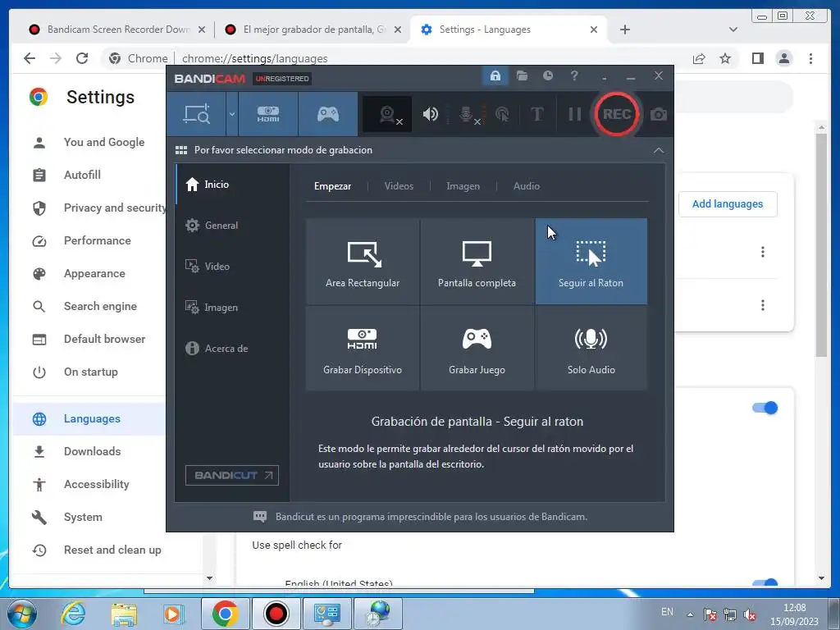Select screen recording mode icon in Bandicam toolbar
Image resolution: width=840 pixels, height=630 pixels.
pos(196,113)
